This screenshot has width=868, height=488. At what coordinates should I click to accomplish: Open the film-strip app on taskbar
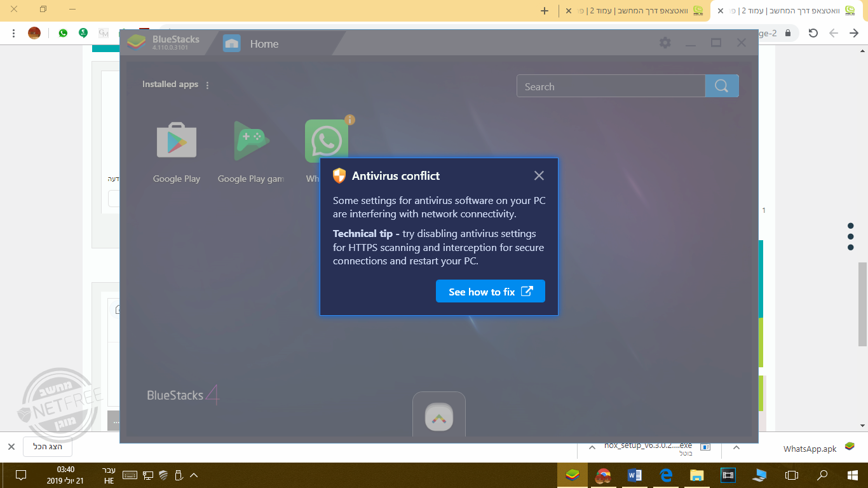point(728,475)
